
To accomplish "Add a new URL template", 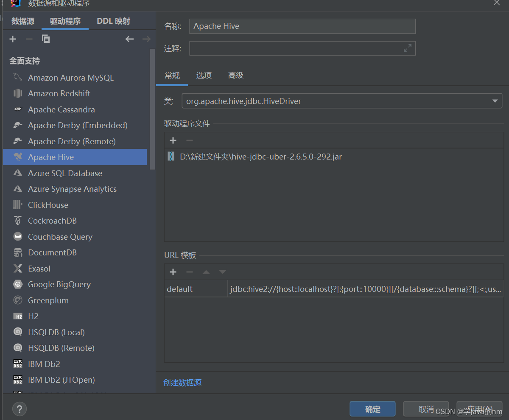I will click(x=173, y=272).
